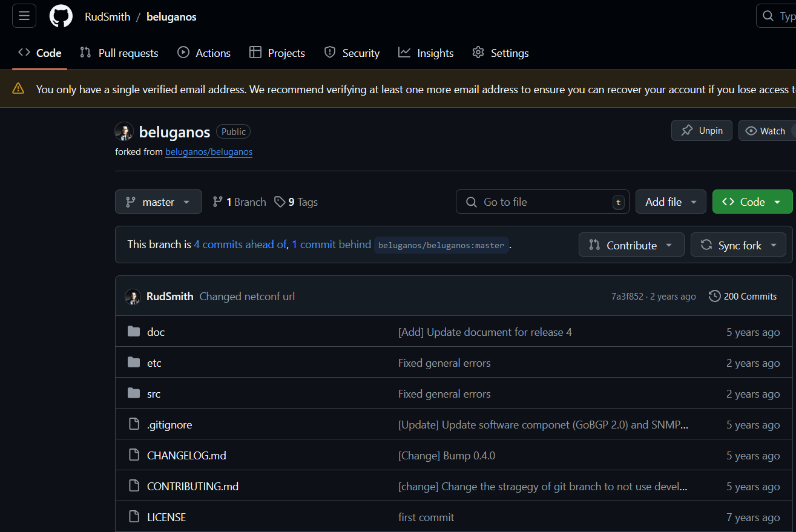
Task: Click the 1 commit behind link
Action: click(x=331, y=245)
